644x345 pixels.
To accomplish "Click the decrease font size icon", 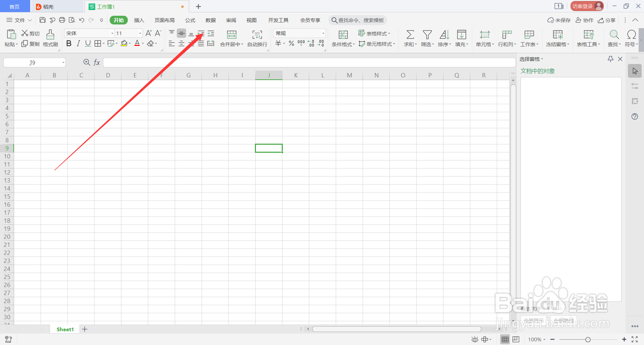I will 158,33.
